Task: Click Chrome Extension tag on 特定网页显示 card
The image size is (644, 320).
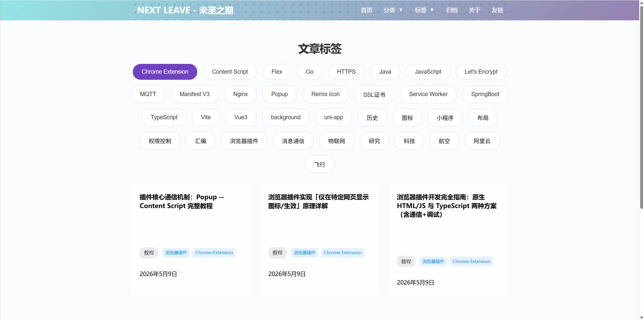Action: (343, 253)
